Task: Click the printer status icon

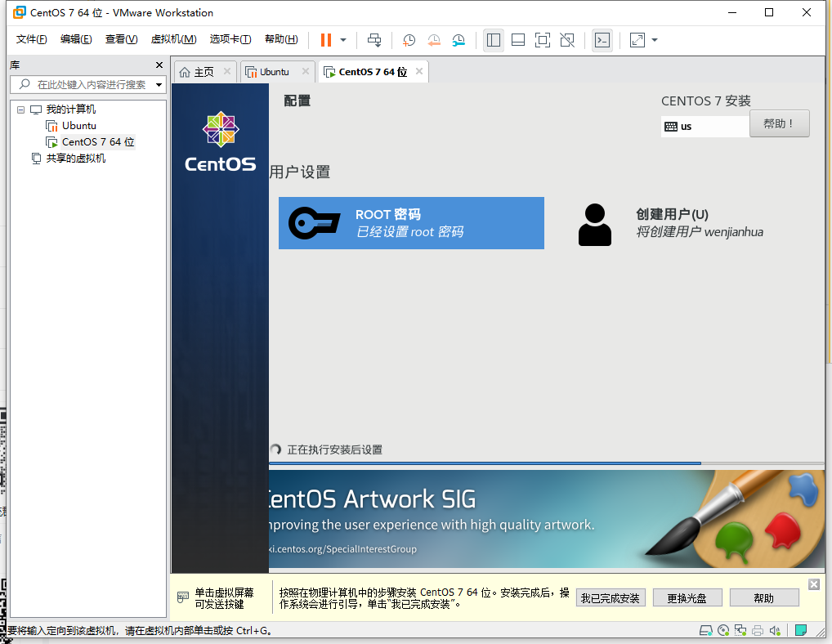Action: click(757, 631)
